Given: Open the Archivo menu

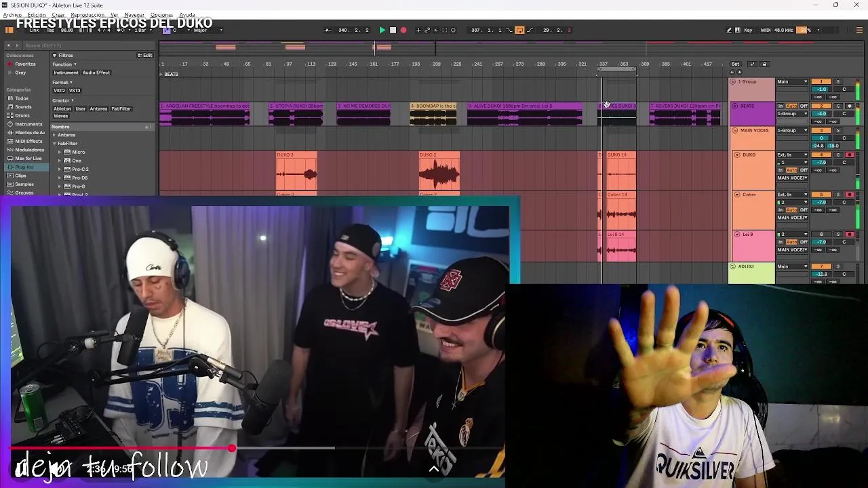Looking at the screenshot, I should point(12,15).
